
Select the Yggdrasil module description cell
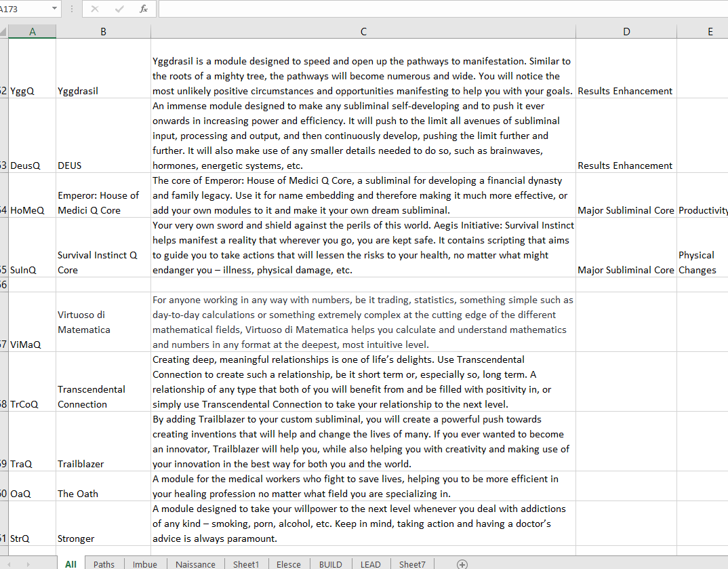tap(363, 68)
